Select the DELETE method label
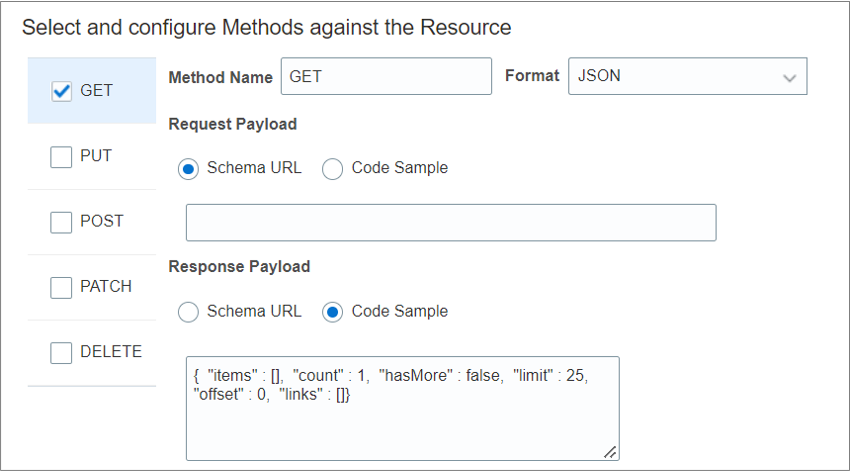The width and height of the screenshot is (850, 471). click(x=111, y=351)
